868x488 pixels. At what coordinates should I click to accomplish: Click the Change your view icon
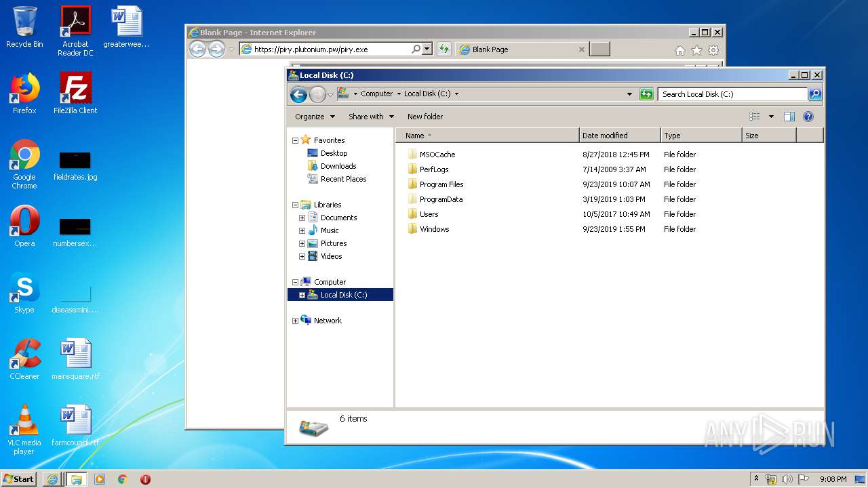tap(755, 117)
